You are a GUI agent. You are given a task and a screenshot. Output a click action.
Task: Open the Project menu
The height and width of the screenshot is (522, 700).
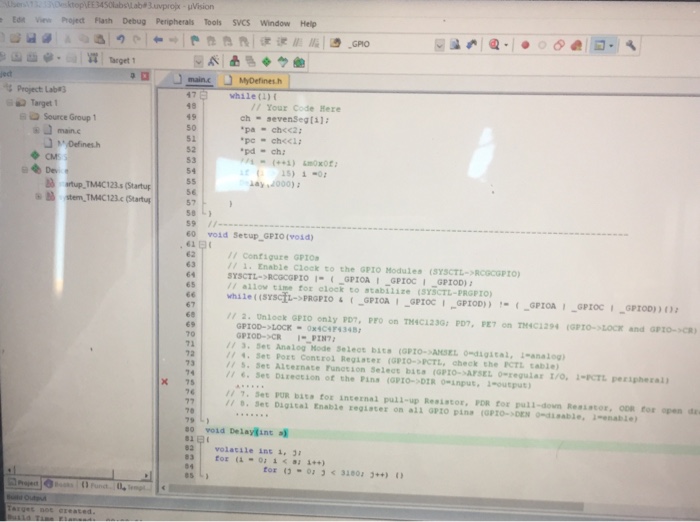click(73, 21)
